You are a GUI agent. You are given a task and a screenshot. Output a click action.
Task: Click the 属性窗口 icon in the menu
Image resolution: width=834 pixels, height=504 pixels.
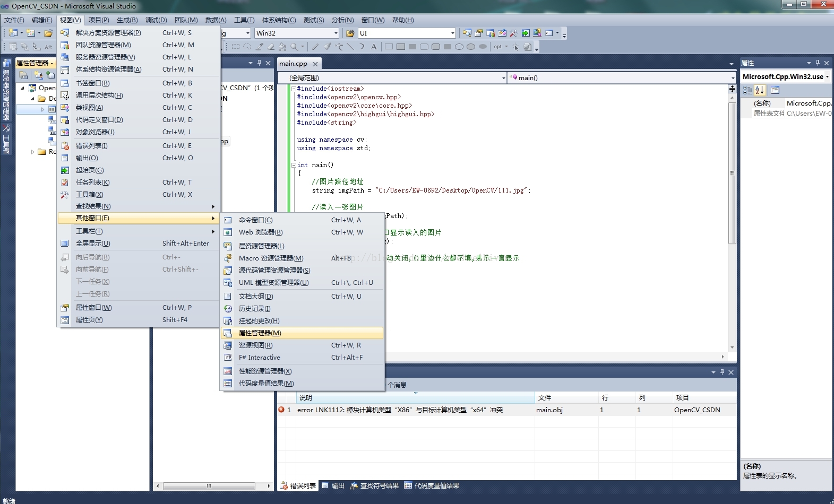65,307
